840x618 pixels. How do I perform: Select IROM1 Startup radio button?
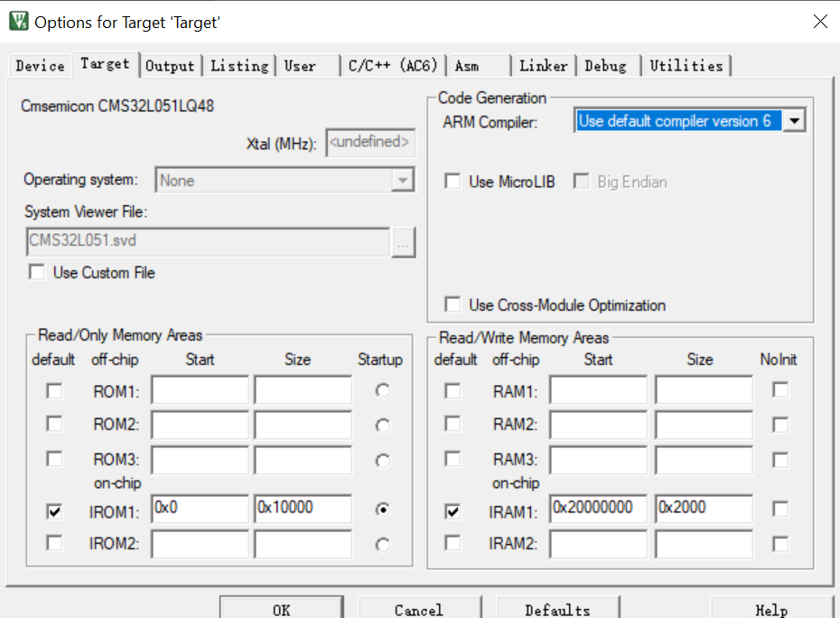click(382, 510)
